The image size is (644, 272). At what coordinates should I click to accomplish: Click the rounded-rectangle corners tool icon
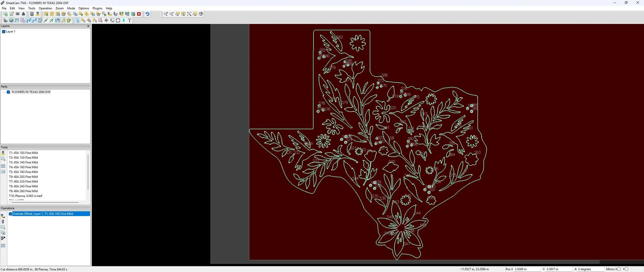pos(118,20)
